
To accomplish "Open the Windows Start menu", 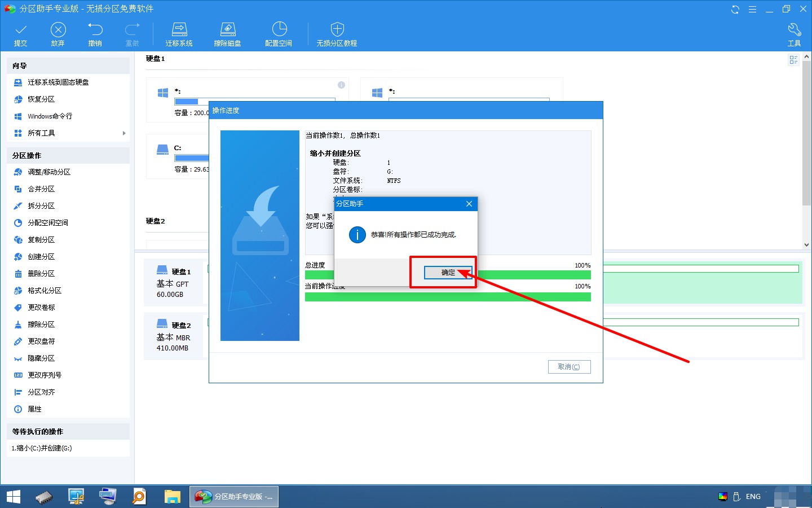I will [13, 497].
